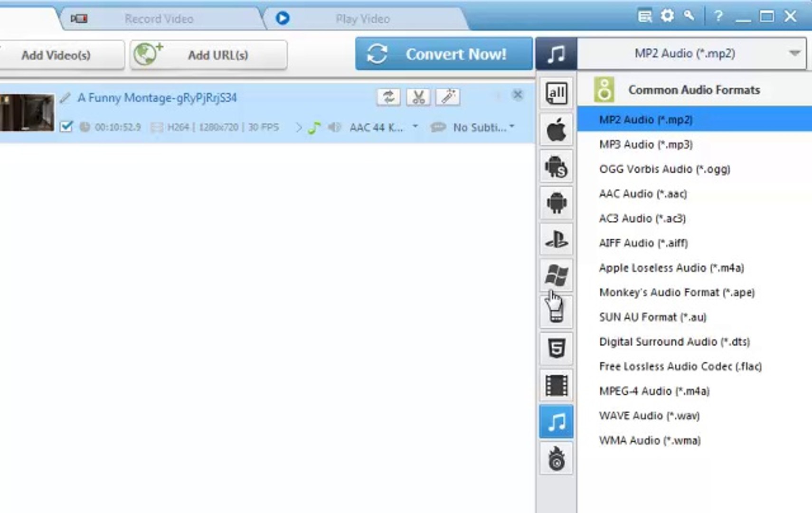Select the Windows devices category icon
Screen dimensions: 812x513
[556, 275]
